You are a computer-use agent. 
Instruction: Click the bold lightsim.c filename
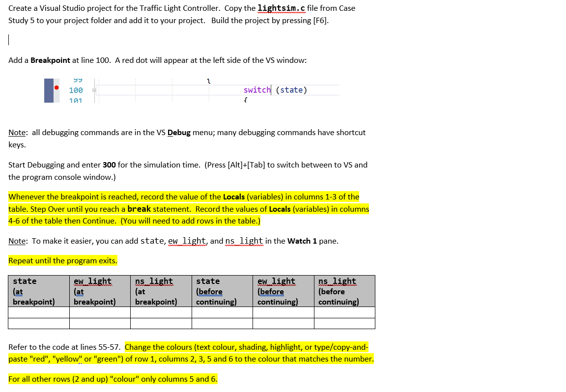point(281,8)
